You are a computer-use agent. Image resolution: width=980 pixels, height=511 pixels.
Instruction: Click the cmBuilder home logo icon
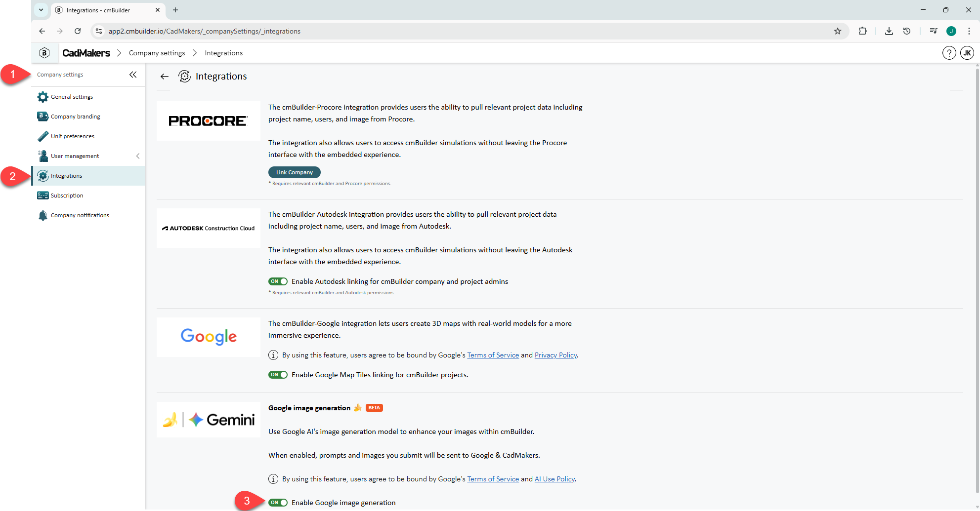[44, 53]
